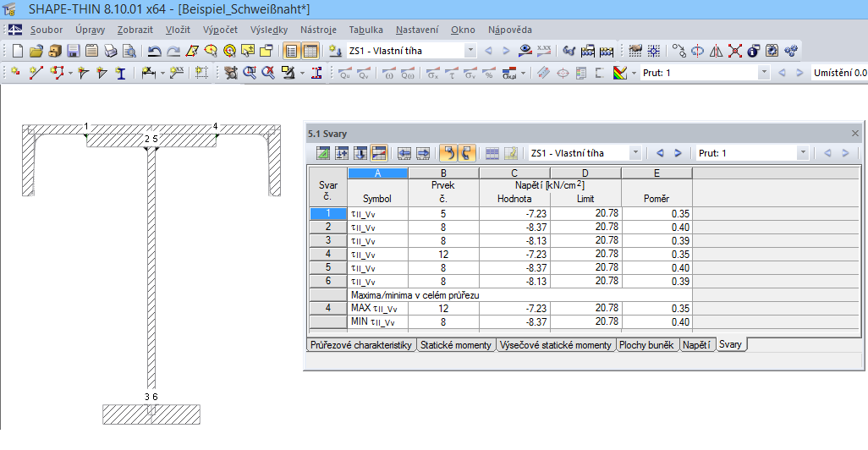Open the block manager cabinet icon

55,51
